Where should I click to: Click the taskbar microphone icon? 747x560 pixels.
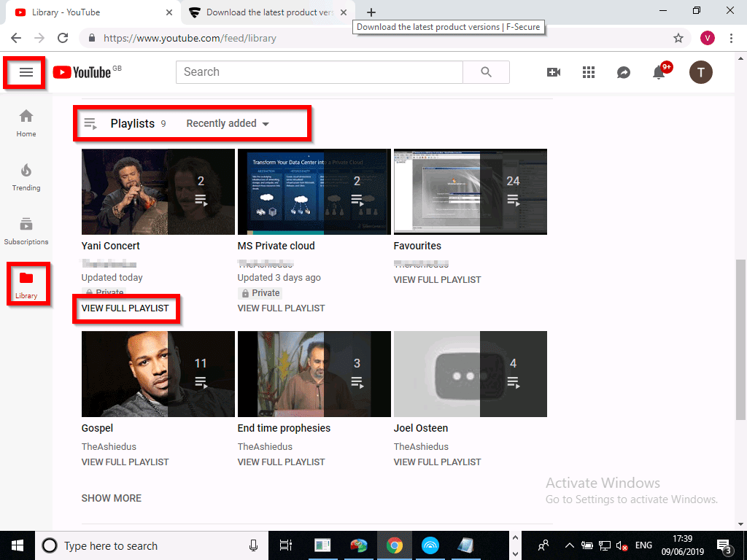click(x=253, y=545)
